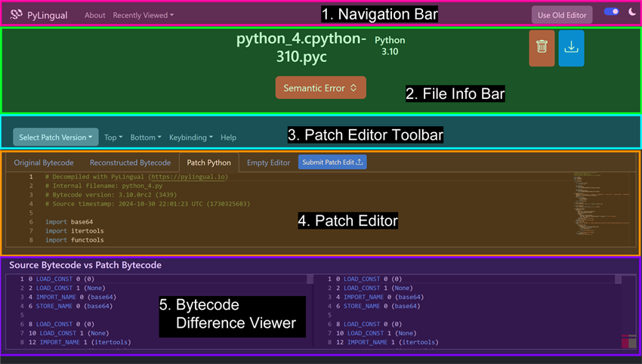Select the Reconstructed Bytecode tab
642x364 pixels.
click(x=130, y=162)
